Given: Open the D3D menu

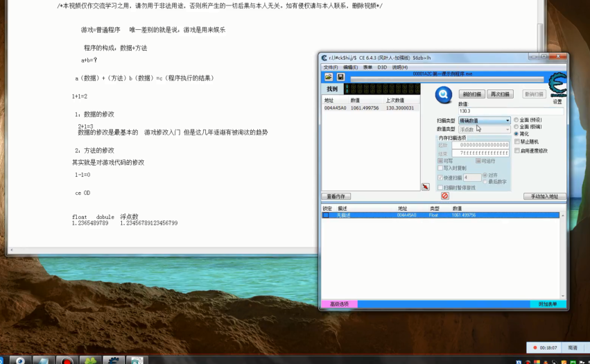Looking at the screenshot, I should pos(382,67).
